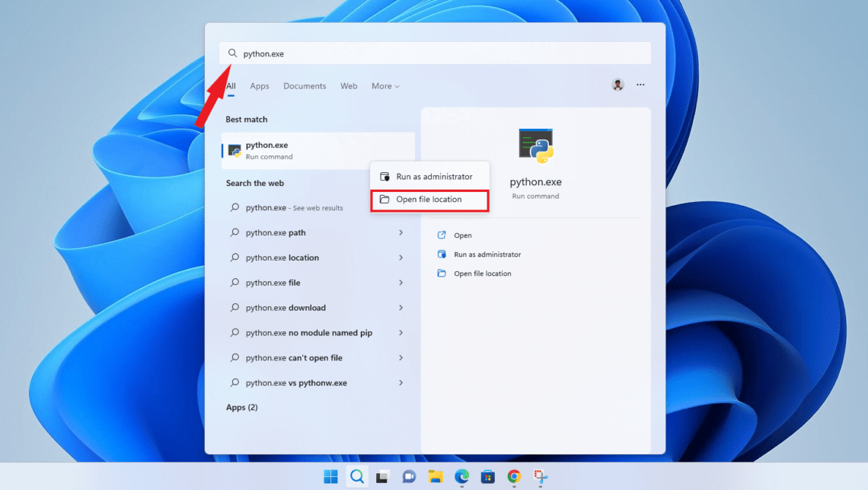
Task: Switch to the Apps search tab
Action: click(260, 85)
